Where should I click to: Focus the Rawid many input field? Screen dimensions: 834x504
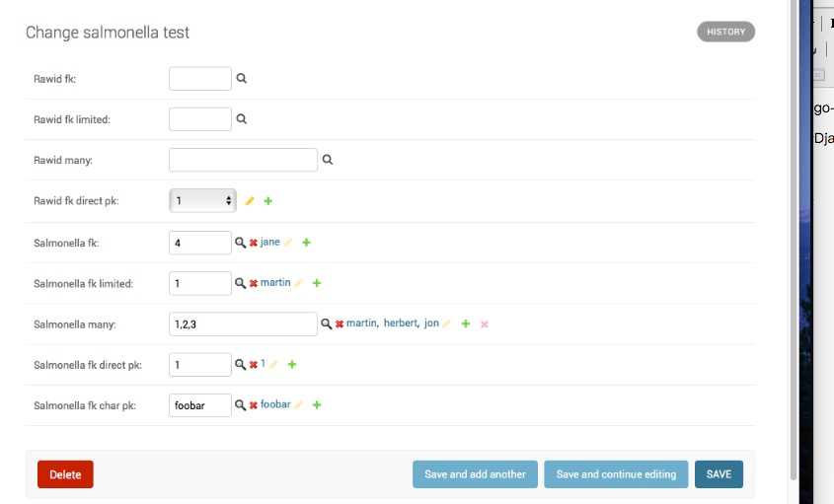(x=243, y=160)
